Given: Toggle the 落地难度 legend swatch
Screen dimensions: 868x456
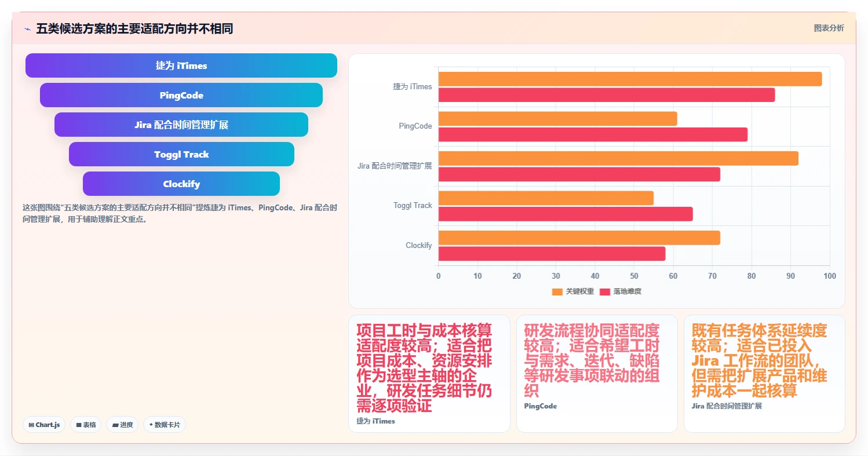Looking at the screenshot, I should tap(605, 291).
